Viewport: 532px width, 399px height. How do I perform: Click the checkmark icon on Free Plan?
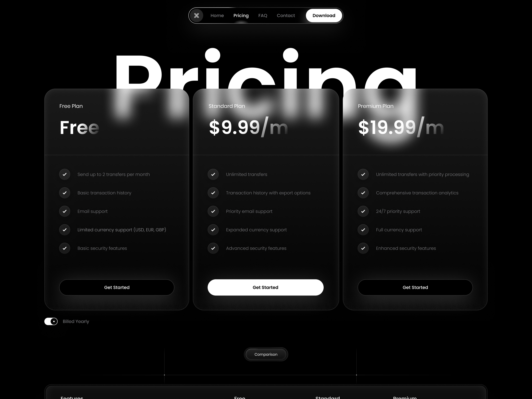click(x=65, y=174)
